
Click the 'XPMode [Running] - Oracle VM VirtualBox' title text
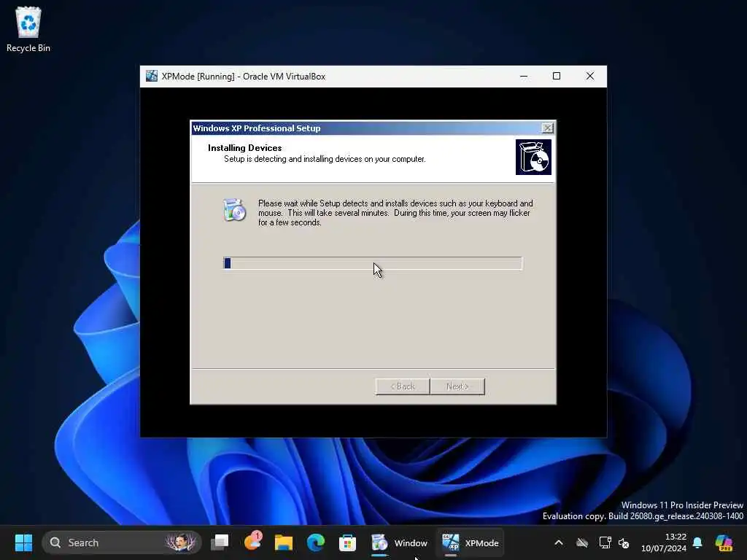coord(244,76)
